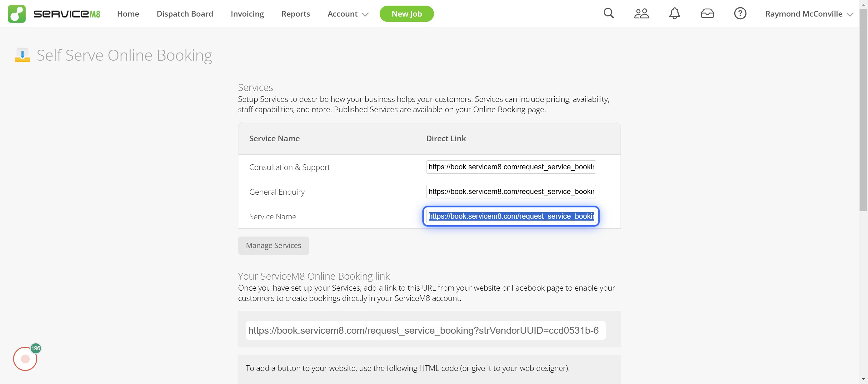Click the scrollbar up arrow
This screenshot has height=384, width=868.
pyautogui.click(x=863, y=4)
